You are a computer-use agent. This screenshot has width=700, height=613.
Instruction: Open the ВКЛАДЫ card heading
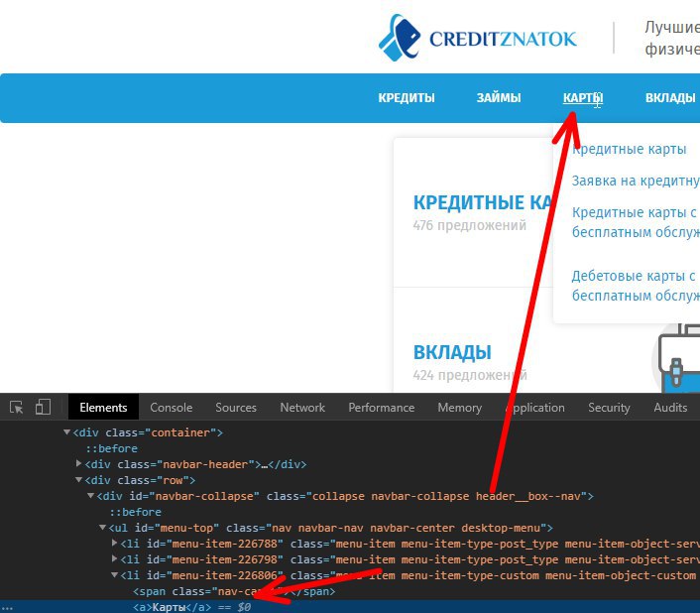point(452,352)
